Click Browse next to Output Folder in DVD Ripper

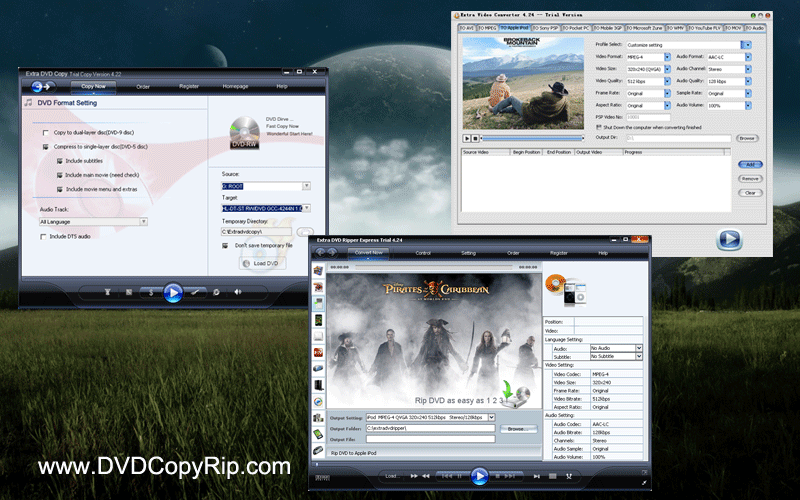point(518,429)
